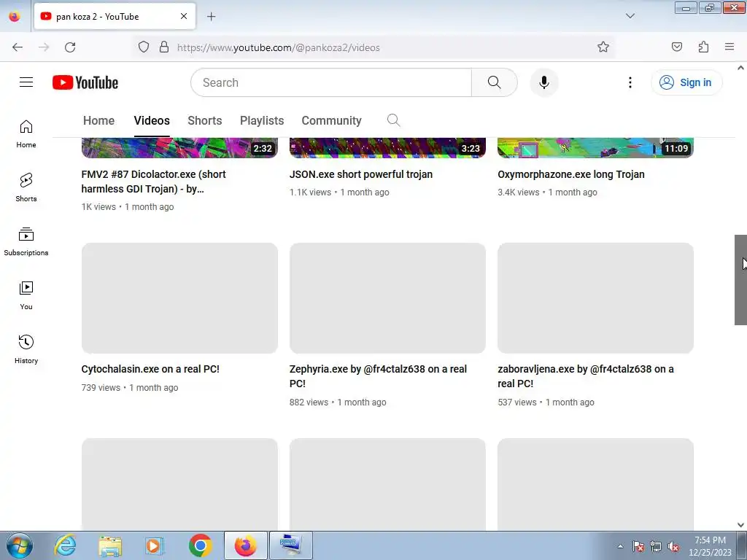This screenshot has width=747, height=560.
Task: Open the YouTube guide hamburger menu
Action: [x=26, y=82]
